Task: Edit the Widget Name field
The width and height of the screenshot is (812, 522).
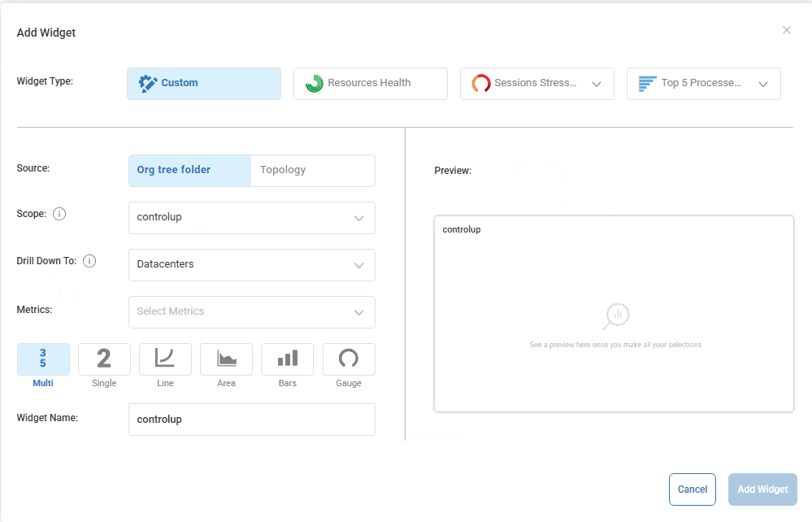Action: pos(251,419)
